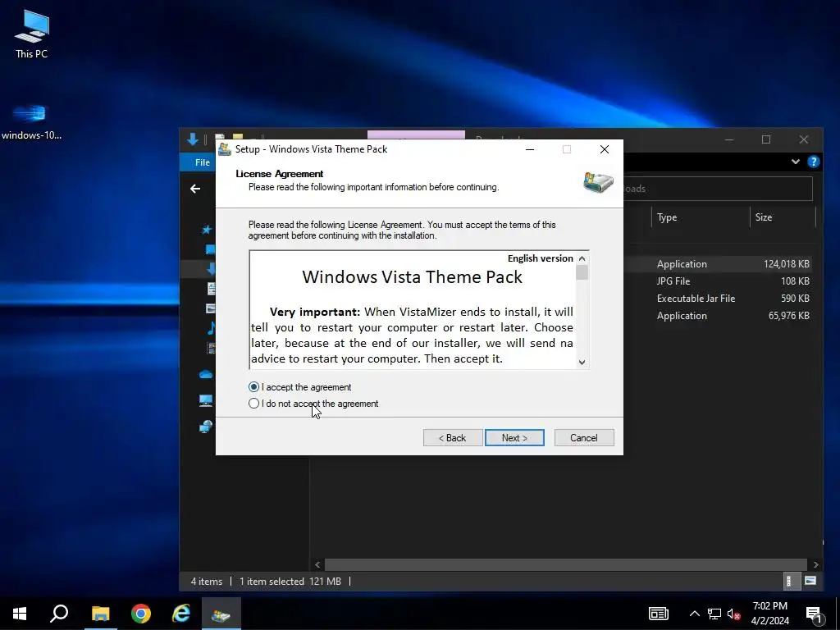
Task: Select Pictures icon in Explorer sidebar
Action: point(211,308)
